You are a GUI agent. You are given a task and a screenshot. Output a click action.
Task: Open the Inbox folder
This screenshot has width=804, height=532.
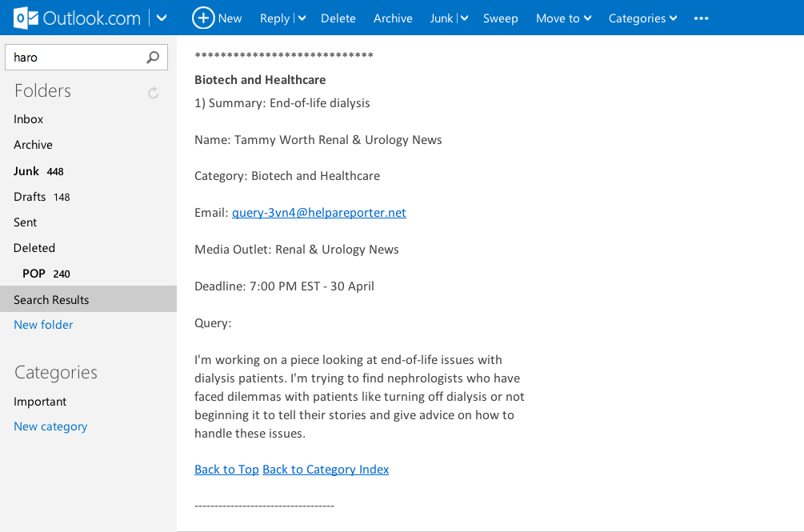coord(28,119)
